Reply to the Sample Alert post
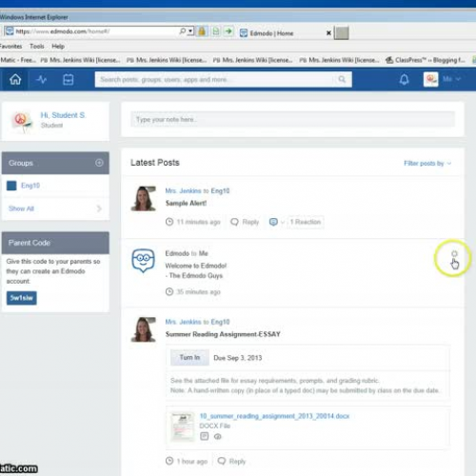The width and height of the screenshot is (476, 476). coord(245,222)
